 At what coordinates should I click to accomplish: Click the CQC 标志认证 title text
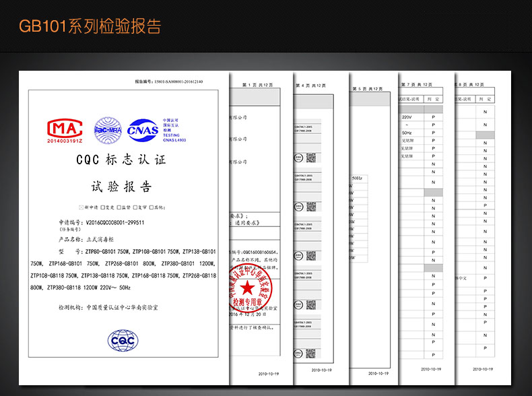tap(121, 161)
